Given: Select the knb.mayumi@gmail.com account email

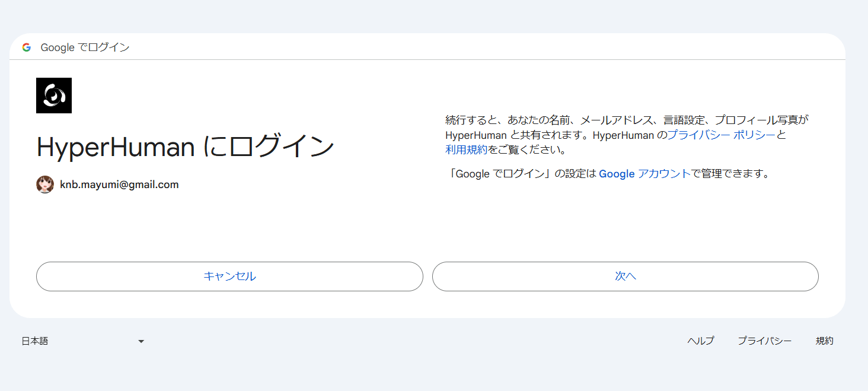Looking at the screenshot, I should pos(119,185).
